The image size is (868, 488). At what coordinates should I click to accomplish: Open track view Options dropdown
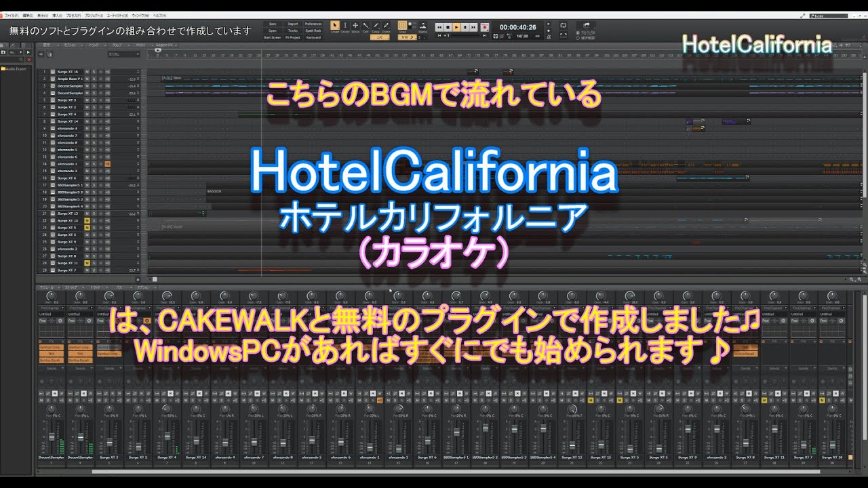click(x=72, y=45)
